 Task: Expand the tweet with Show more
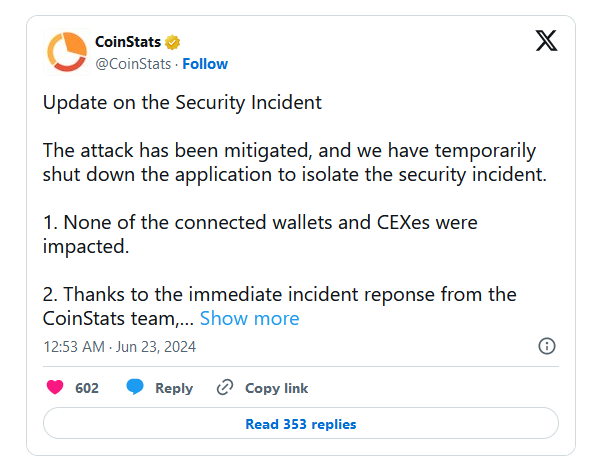[249, 318]
